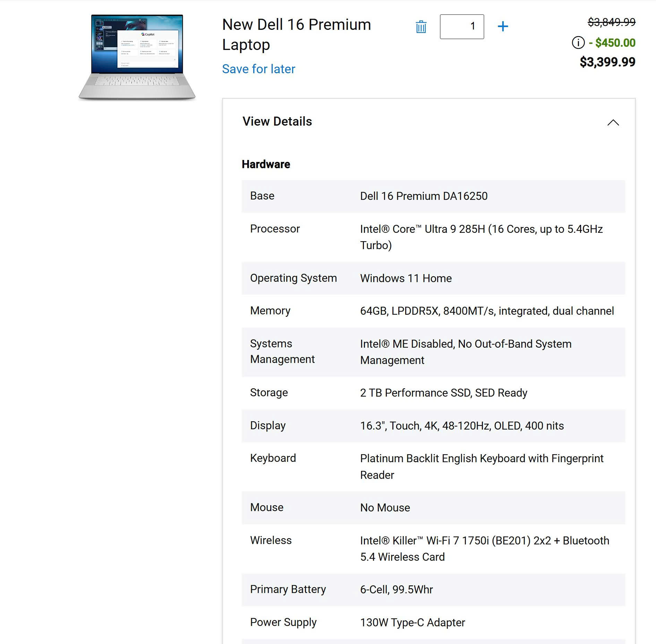Click the Hardware section heading
The width and height of the screenshot is (656, 644).
pyautogui.click(x=266, y=164)
